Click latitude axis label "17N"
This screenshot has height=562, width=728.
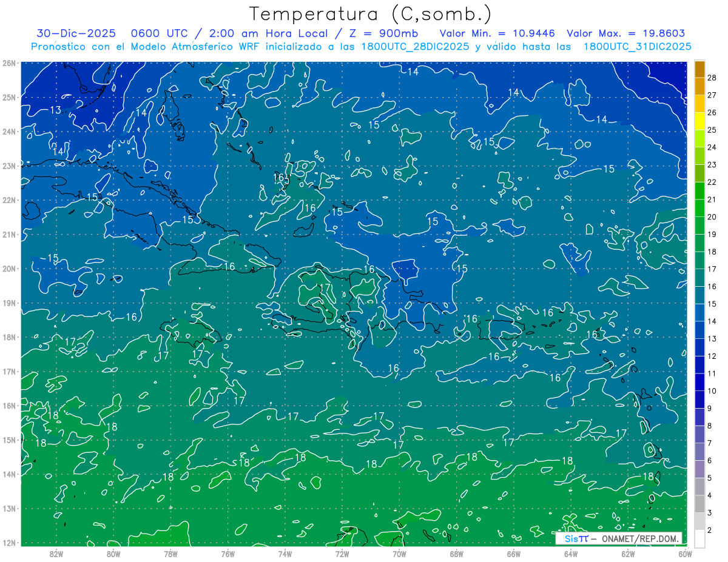[x=9, y=372]
